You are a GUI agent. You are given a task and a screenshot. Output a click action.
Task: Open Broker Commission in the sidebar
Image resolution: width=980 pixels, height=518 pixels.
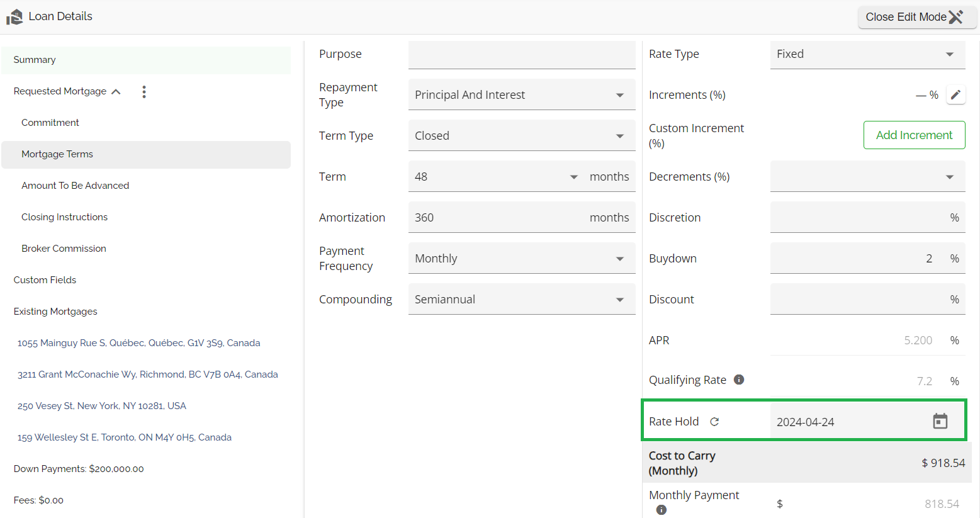pos(64,249)
